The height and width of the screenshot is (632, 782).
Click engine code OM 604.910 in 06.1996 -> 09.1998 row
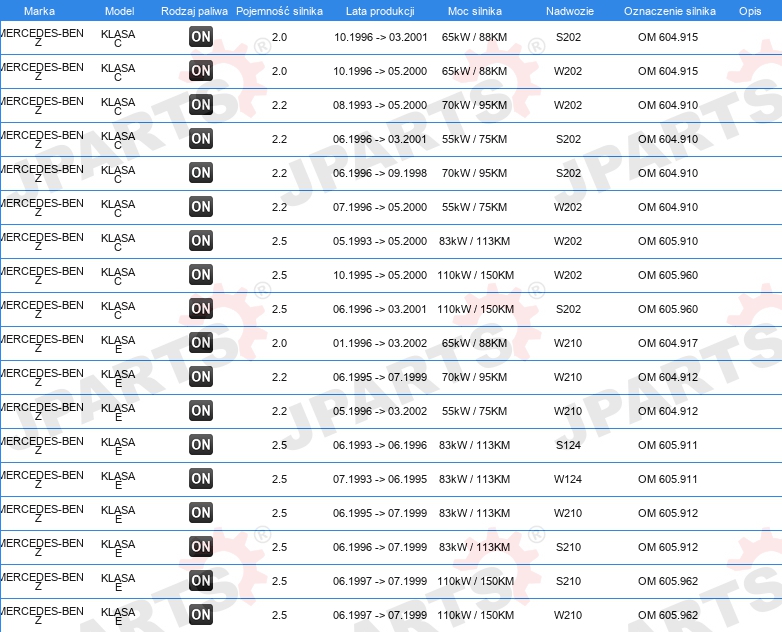668,173
